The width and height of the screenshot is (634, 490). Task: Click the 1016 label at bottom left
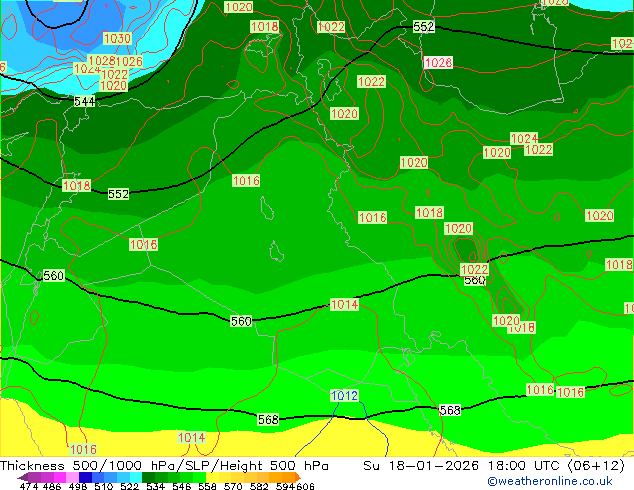tap(83, 449)
